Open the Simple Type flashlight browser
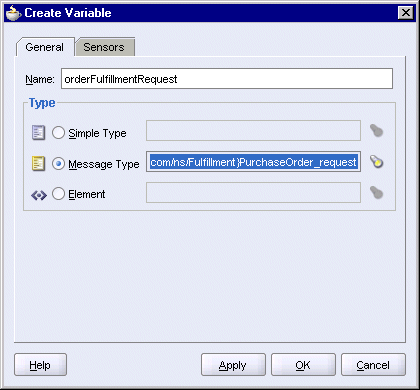420x390 pixels. point(377,131)
